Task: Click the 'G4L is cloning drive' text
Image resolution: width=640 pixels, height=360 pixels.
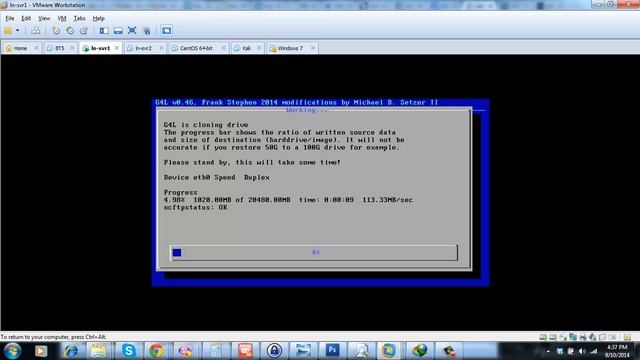Action: (x=206, y=125)
